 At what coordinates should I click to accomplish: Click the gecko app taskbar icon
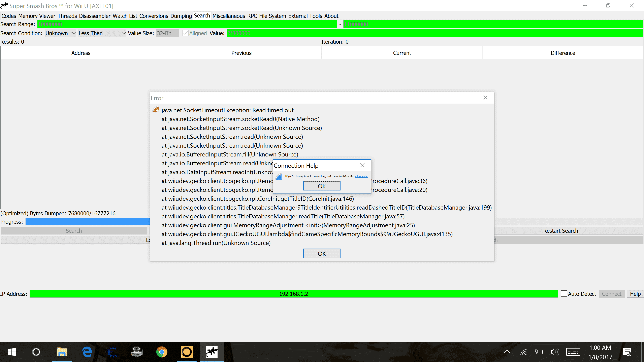click(212, 352)
